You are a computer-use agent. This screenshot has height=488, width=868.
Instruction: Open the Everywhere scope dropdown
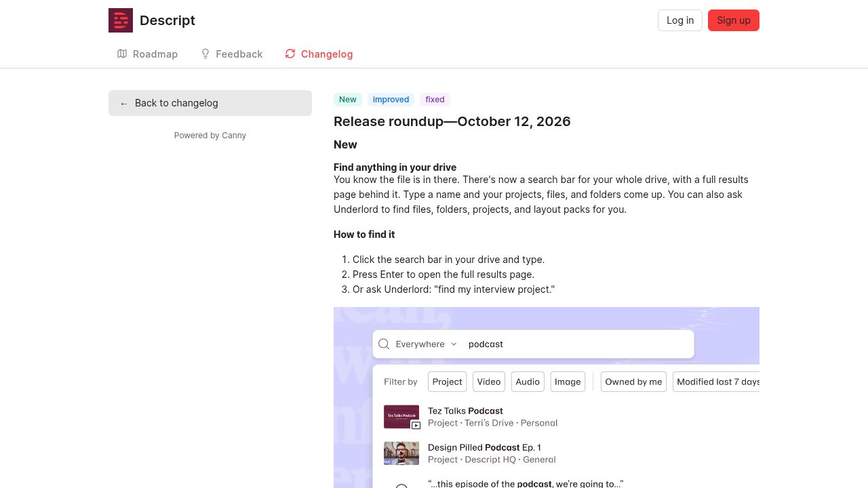point(426,344)
